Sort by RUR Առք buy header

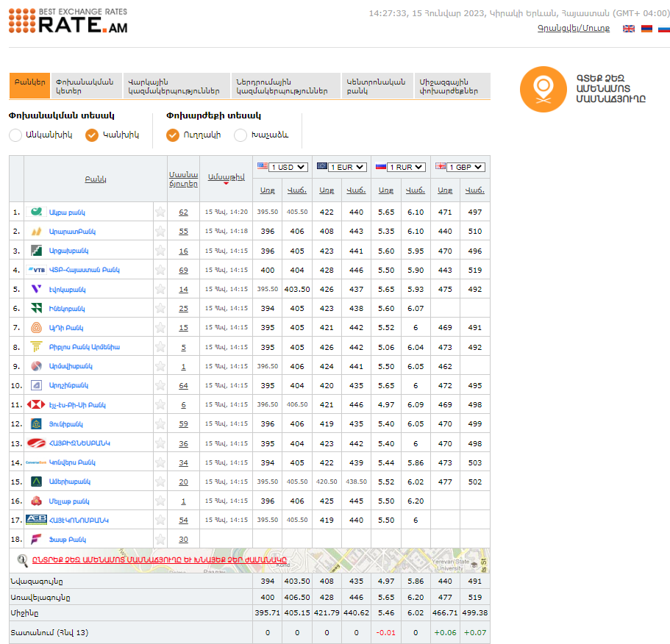pyautogui.click(x=386, y=190)
